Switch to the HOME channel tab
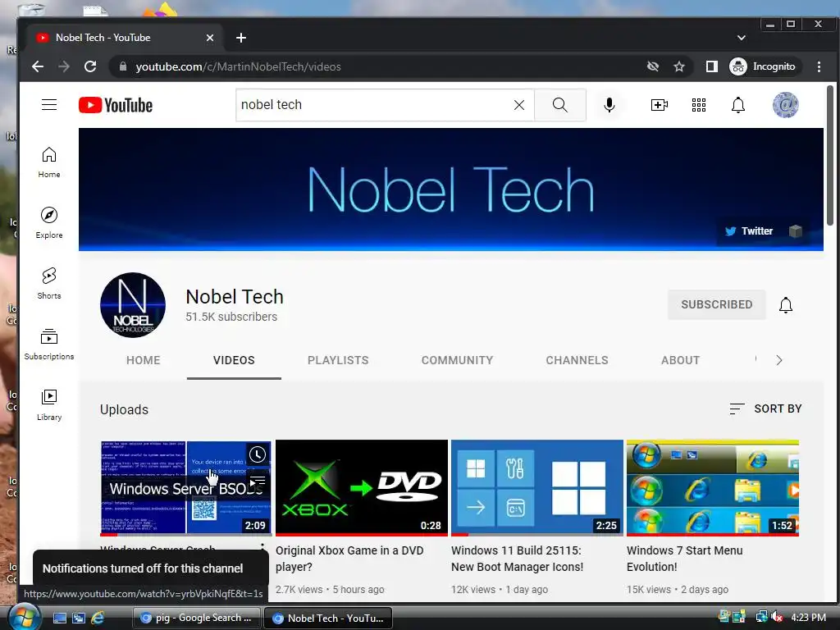Viewport: 840px width, 630px height. pyautogui.click(x=144, y=360)
